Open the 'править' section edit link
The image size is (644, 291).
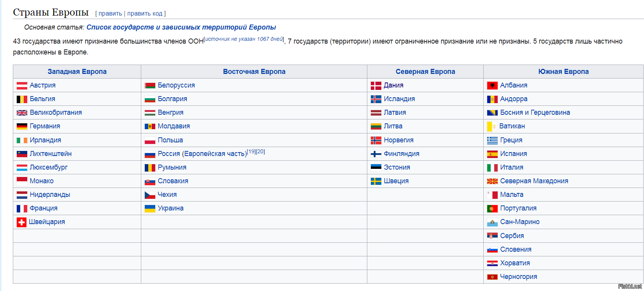coord(110,13)
